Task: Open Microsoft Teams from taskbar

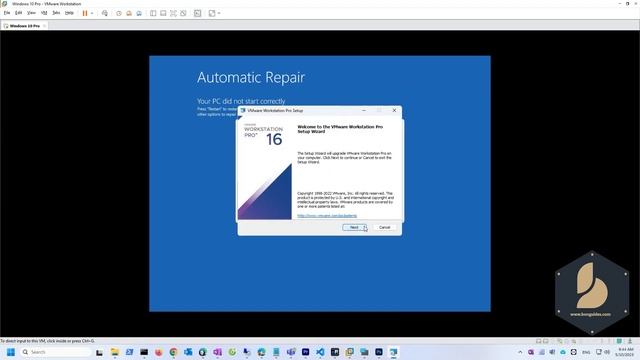Action: point(291,352)
